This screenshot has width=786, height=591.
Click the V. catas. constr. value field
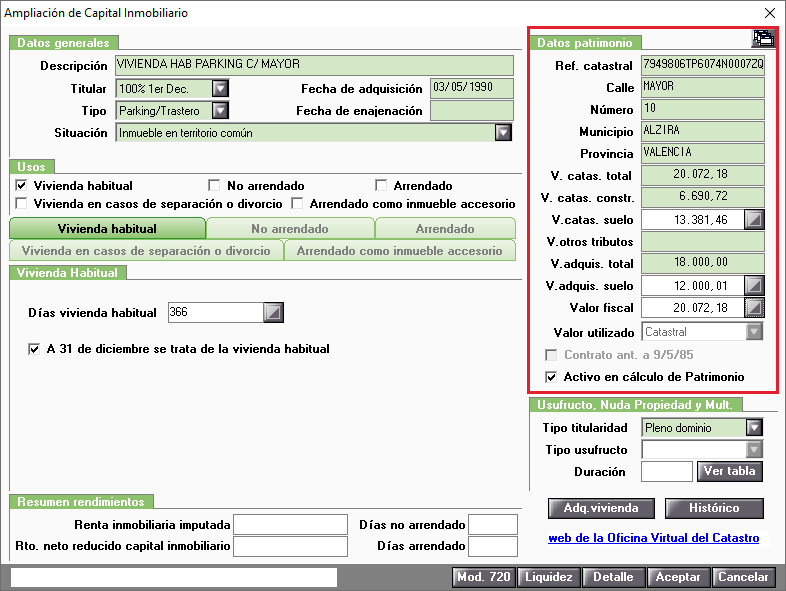pyautogui.click(x=703, y=198)
